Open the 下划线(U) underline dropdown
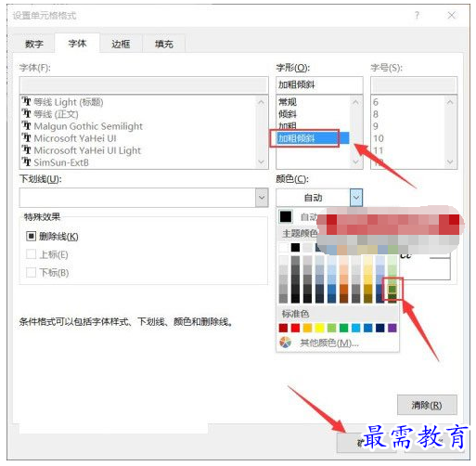 pyautogui.click(x=262, y=198)
